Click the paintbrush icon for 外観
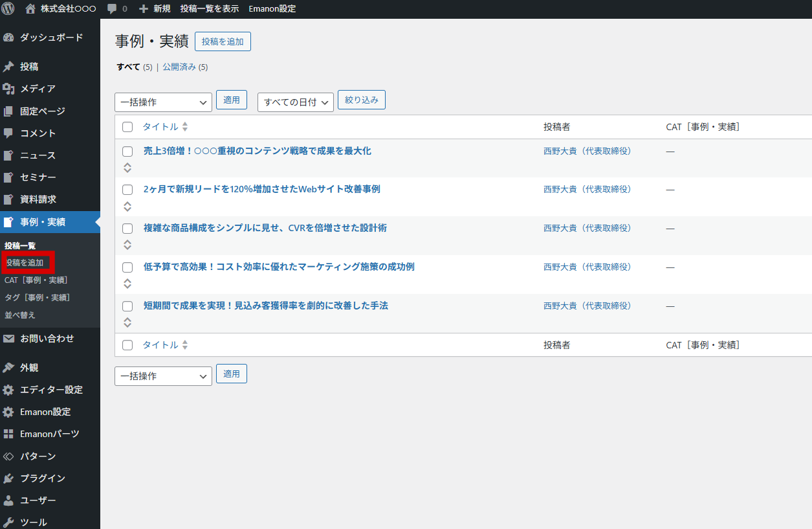The height and width of the screenshot is (529, 812). (x=8, y=368)
